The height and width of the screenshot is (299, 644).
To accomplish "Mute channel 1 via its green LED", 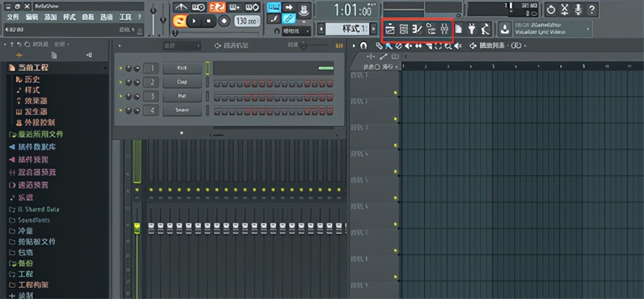I will pyautogui.click(x=120, y=68).
